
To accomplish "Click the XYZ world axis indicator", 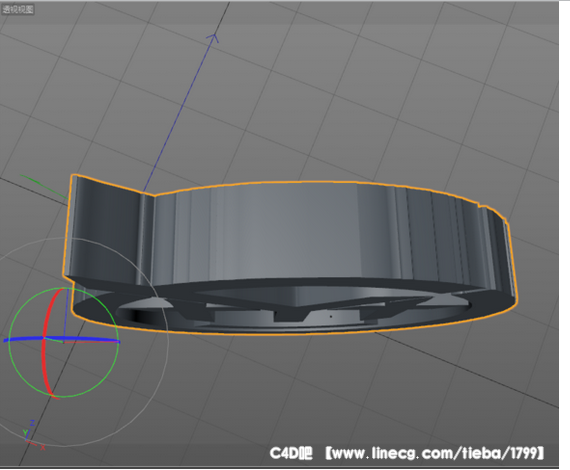I will (x=33, y=435).
